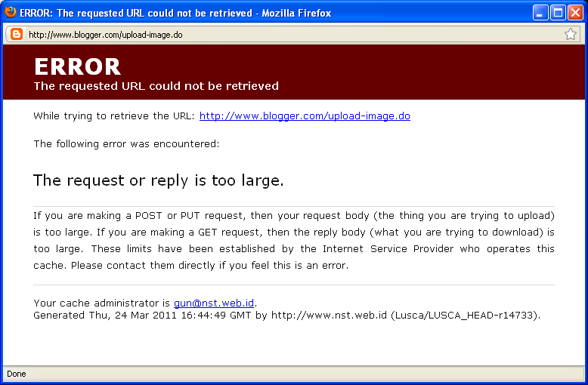
Task: Maximize the Firefox window
Action: [x=558, y=13]
